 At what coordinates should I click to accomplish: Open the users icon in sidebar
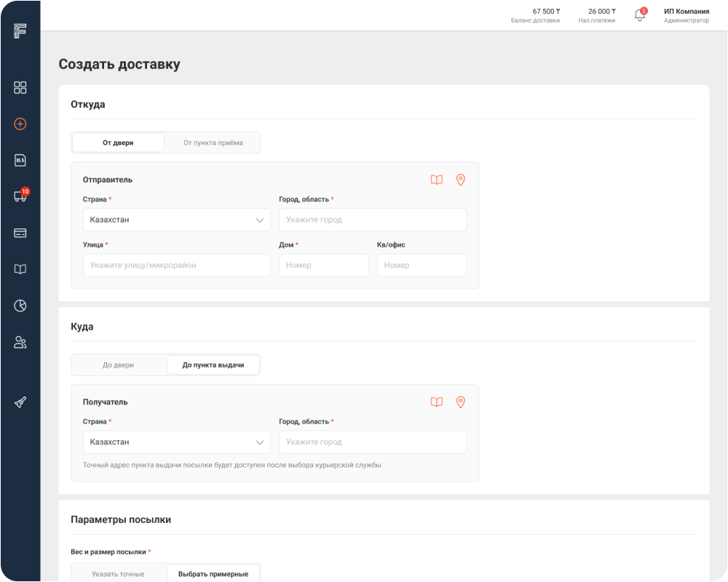(x=20, y=342)
